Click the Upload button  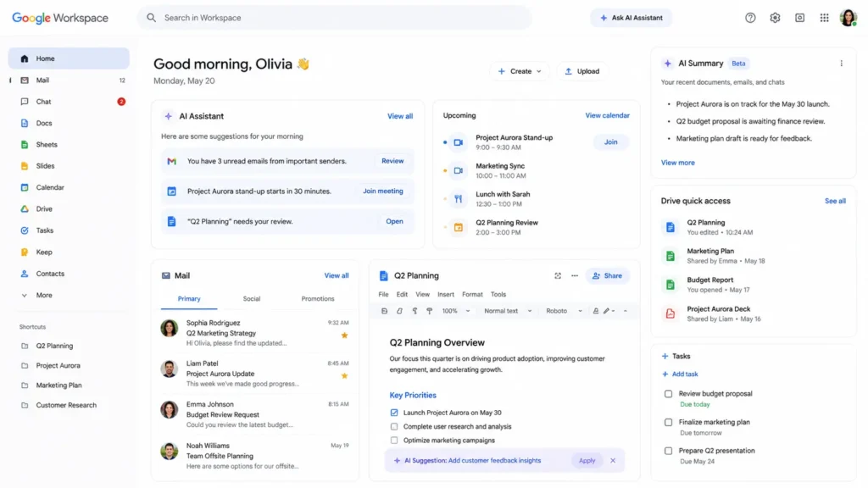point(581,71)
